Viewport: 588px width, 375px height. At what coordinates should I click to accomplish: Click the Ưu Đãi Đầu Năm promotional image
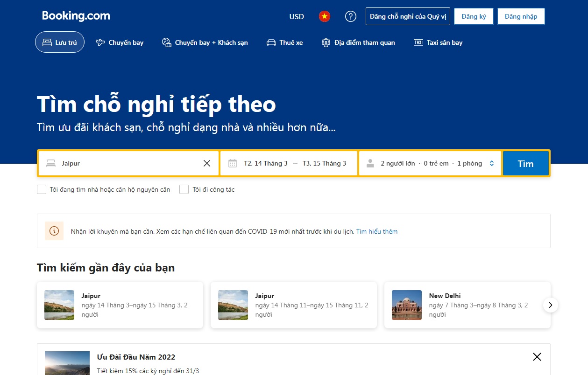tap(67, 363)
